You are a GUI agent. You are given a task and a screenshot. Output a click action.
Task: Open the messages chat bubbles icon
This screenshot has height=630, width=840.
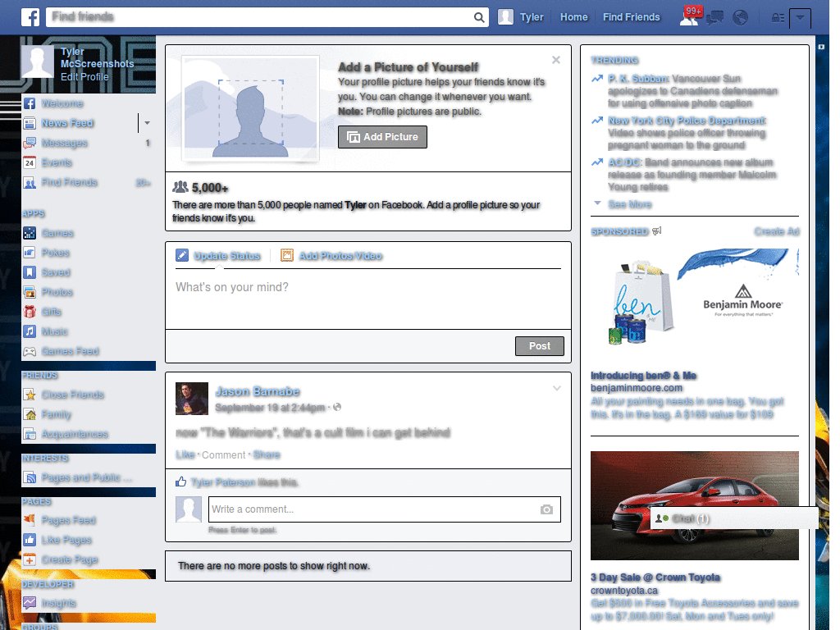(x=714, y=18)
